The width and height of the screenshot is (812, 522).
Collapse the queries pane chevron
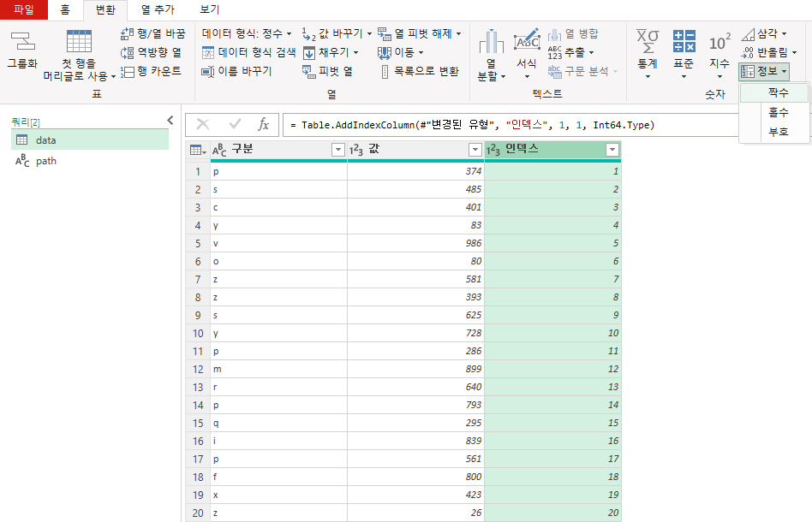[x=170, y=121]
